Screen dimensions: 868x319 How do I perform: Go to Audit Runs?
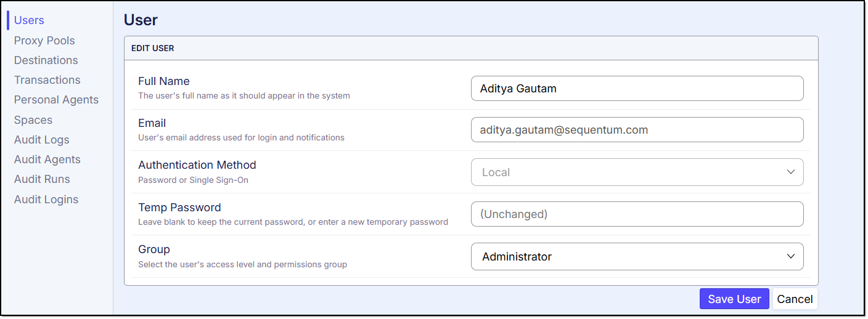[42, 179]
